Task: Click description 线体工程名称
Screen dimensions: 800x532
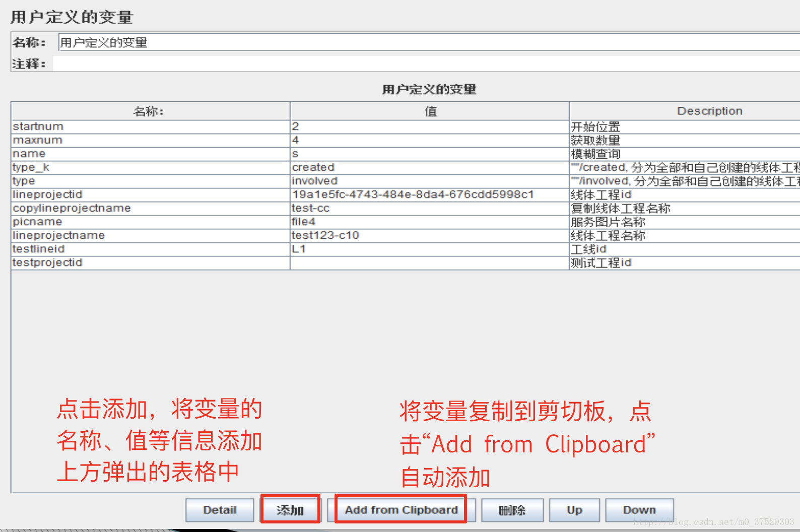Action: point(685,235)
